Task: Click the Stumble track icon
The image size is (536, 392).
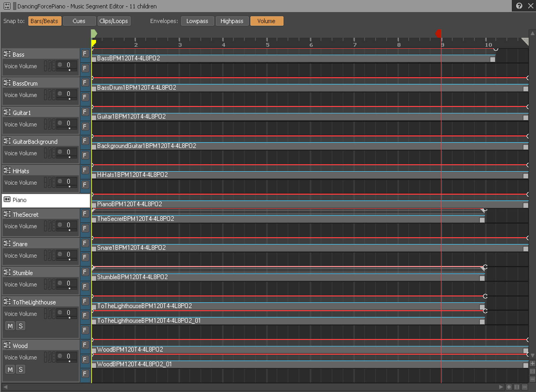Action: pyautogui.click(x=7, y=272)
